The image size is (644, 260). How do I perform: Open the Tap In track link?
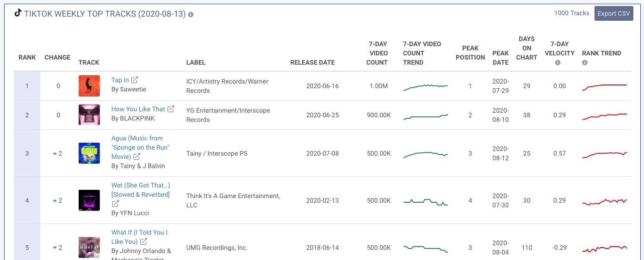pyautogui.click(x=120, y=80)
